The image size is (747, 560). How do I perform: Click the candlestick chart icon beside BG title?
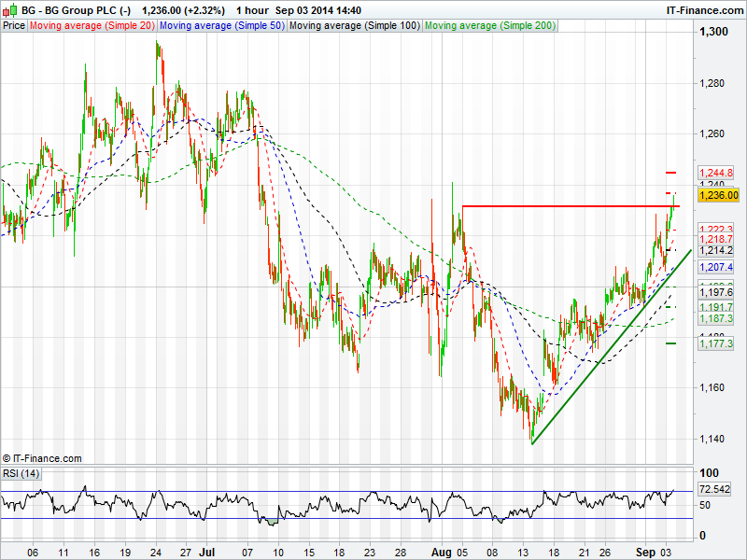(10, 9)
